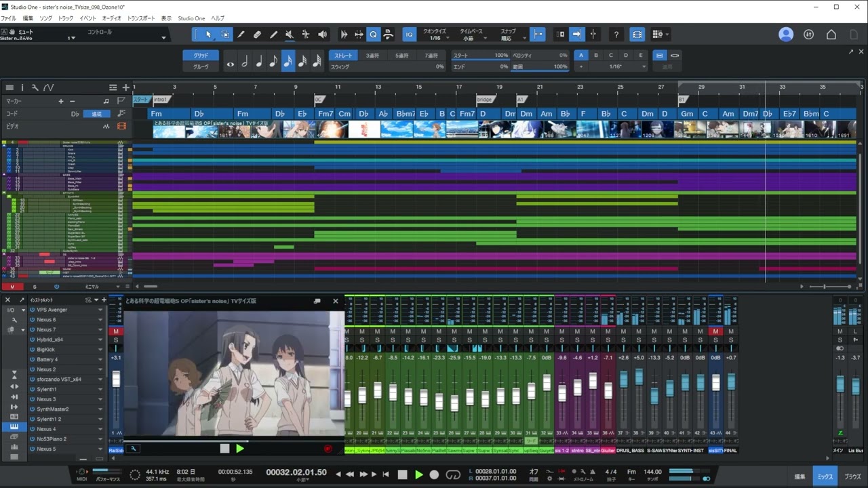Select quantize grid slot A

click(x=581, y=56)
